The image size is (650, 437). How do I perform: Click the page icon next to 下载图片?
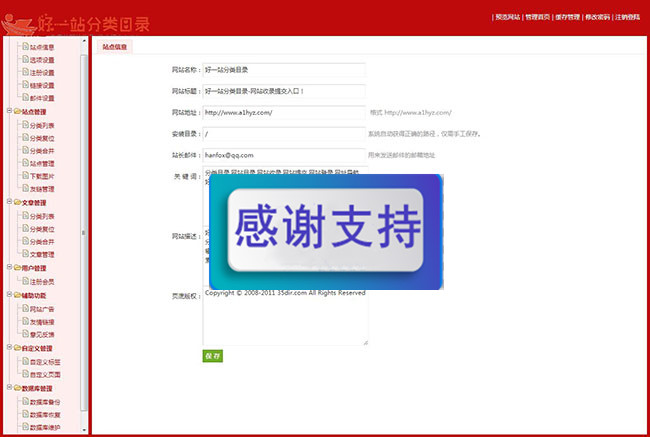point(25,175)
